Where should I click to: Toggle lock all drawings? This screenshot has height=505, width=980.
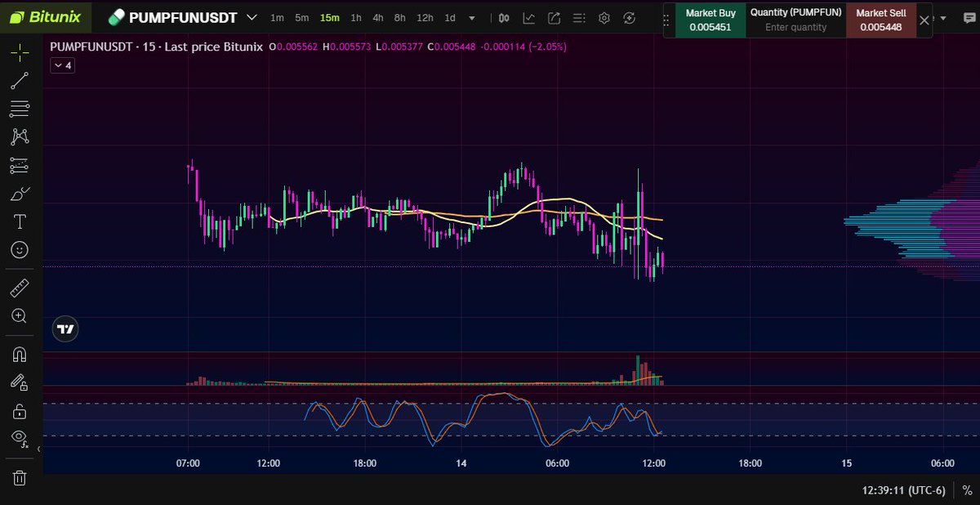[20, 410]
